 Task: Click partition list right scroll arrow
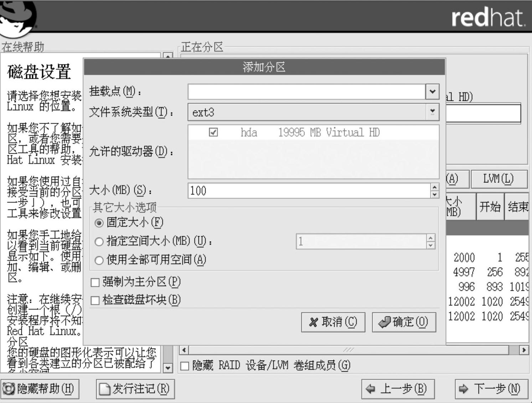click(524, 350)
